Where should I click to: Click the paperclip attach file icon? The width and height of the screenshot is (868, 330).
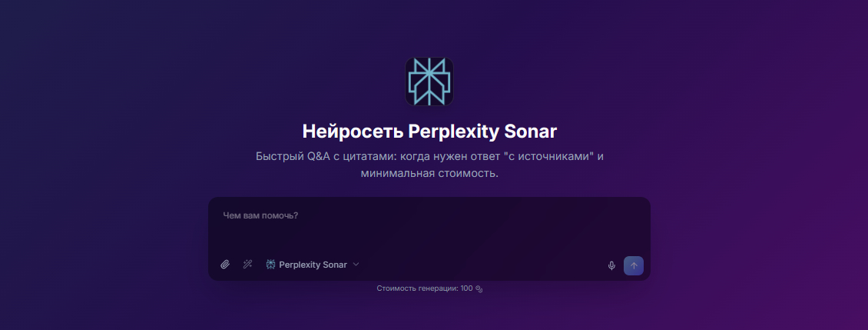coord(225,265)
